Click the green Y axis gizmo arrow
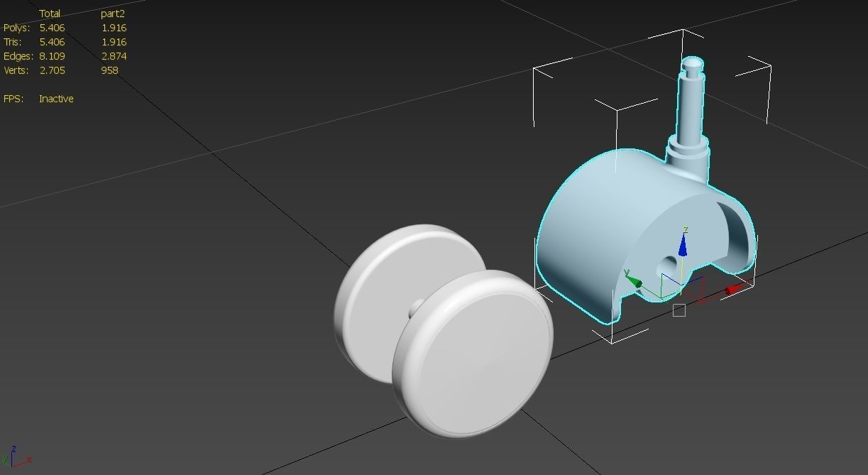The width and height of the screenshot is (868, 475). point(634,282)
